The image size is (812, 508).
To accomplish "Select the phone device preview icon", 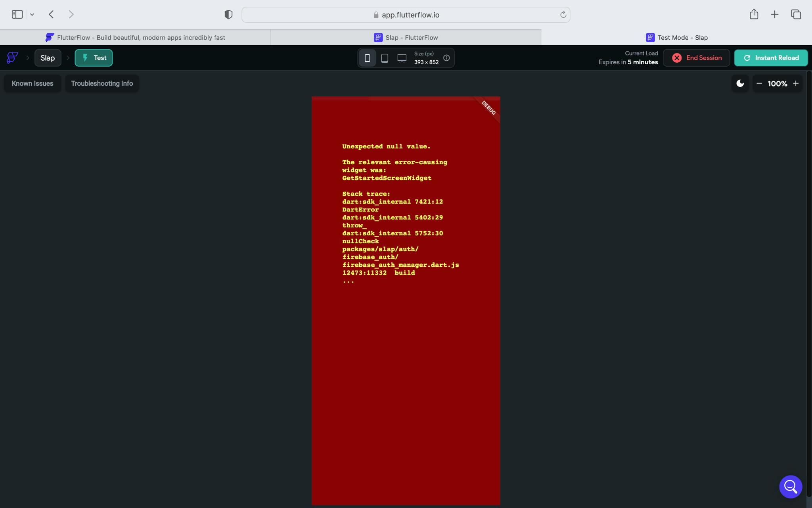I will tap(367, 58).
